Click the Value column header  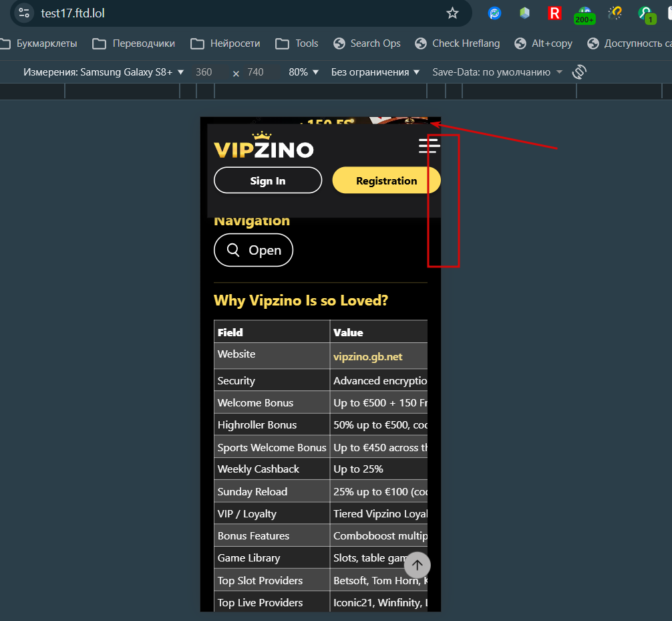tap(379, 332)
